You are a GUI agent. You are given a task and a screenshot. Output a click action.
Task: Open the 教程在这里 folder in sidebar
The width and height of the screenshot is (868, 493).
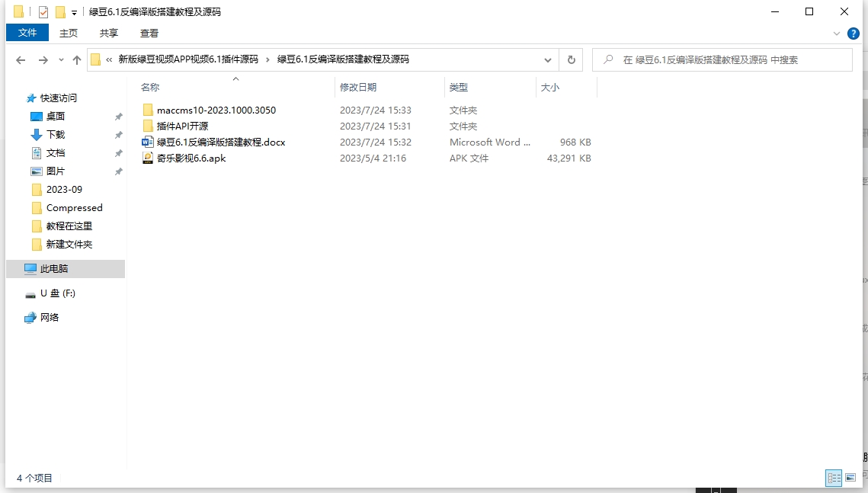(69, 226)
